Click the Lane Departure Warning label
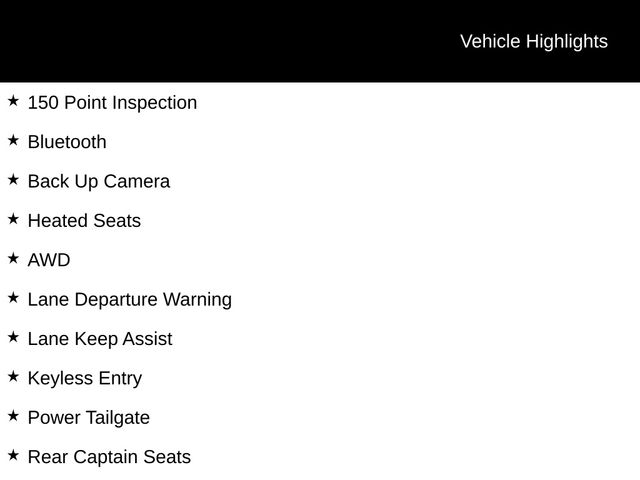This screenshot has width=640, height=480. click(x=130, y=299)
